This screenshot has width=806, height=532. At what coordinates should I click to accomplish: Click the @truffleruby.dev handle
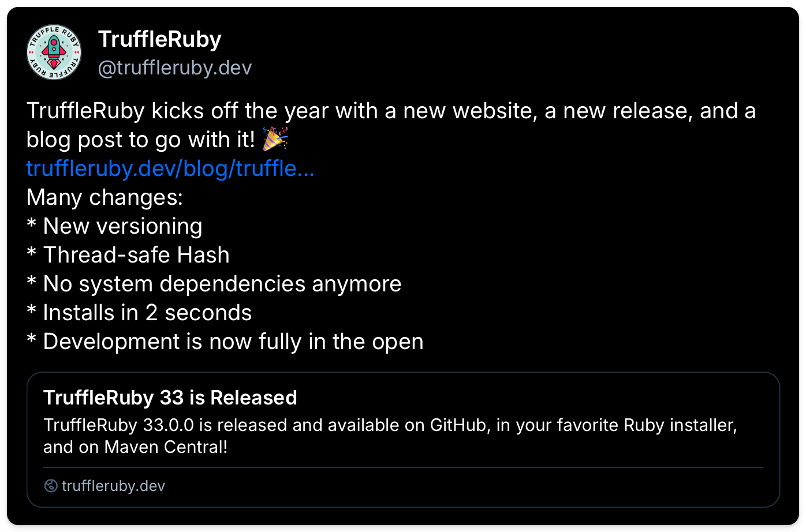175,68
